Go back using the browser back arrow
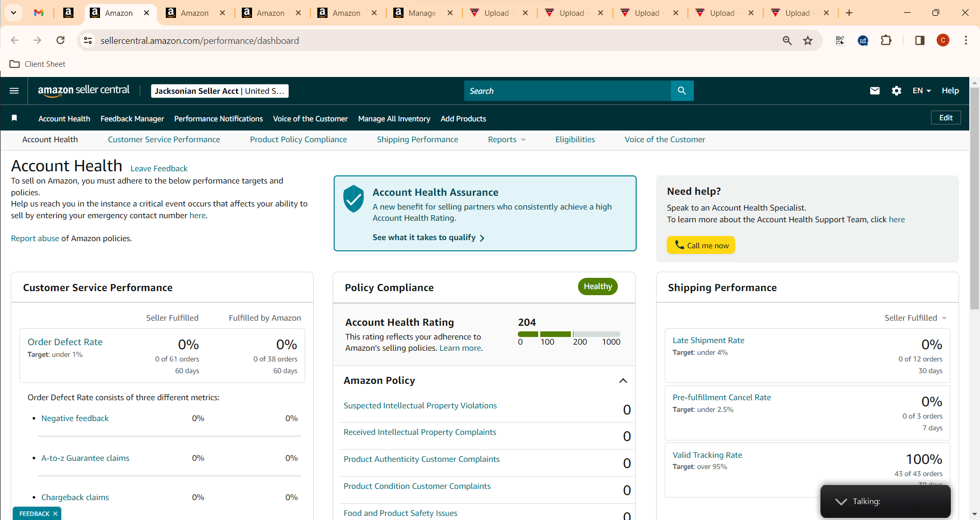 (15, 40)
